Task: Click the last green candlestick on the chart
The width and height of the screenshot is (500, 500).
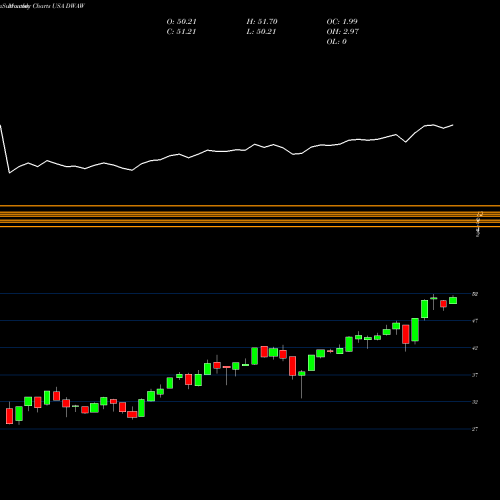Action: point(453,300)
